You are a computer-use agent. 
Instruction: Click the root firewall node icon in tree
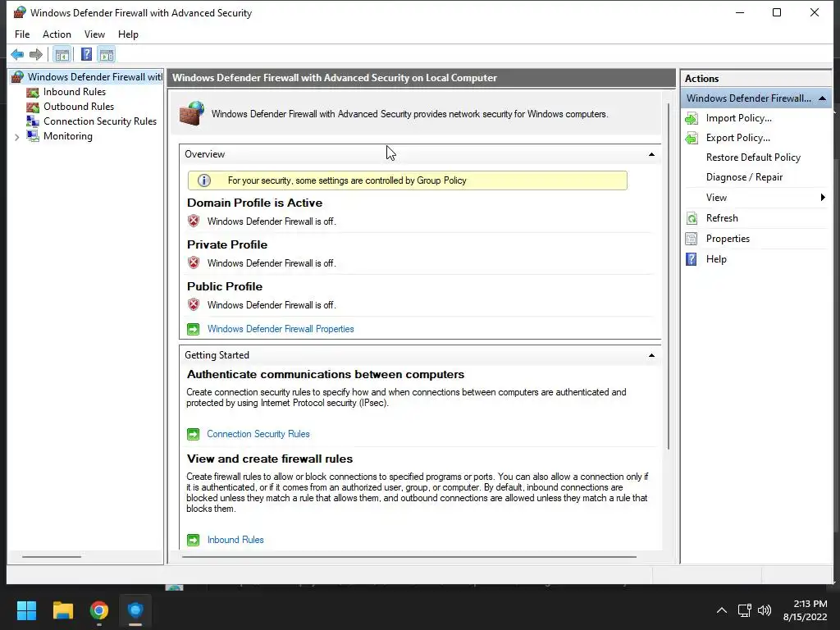pos(18,77)
